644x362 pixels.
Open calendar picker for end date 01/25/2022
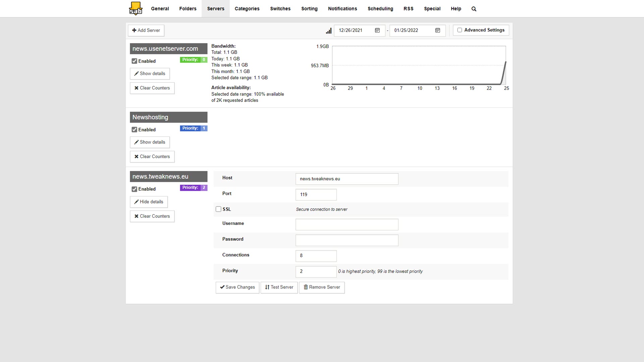coord(438,30)
